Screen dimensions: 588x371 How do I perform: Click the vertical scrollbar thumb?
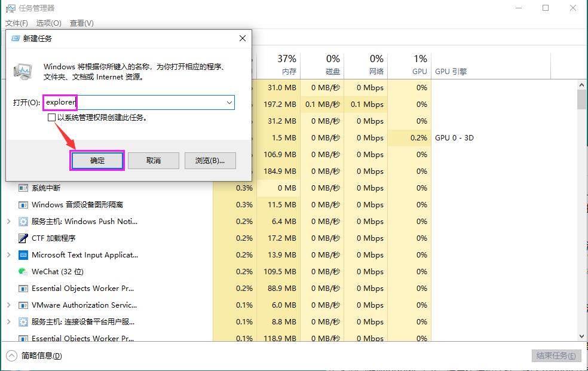(x=581, y=100)
